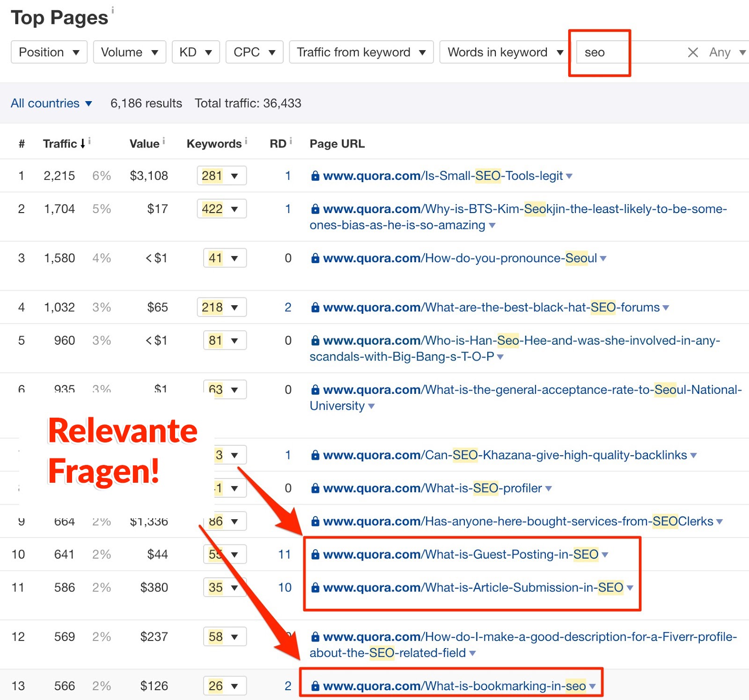This screenshot has height=700, width=749.
Task: Click the sort arrow on the Traffic column
Action: (x=83, y=144)
